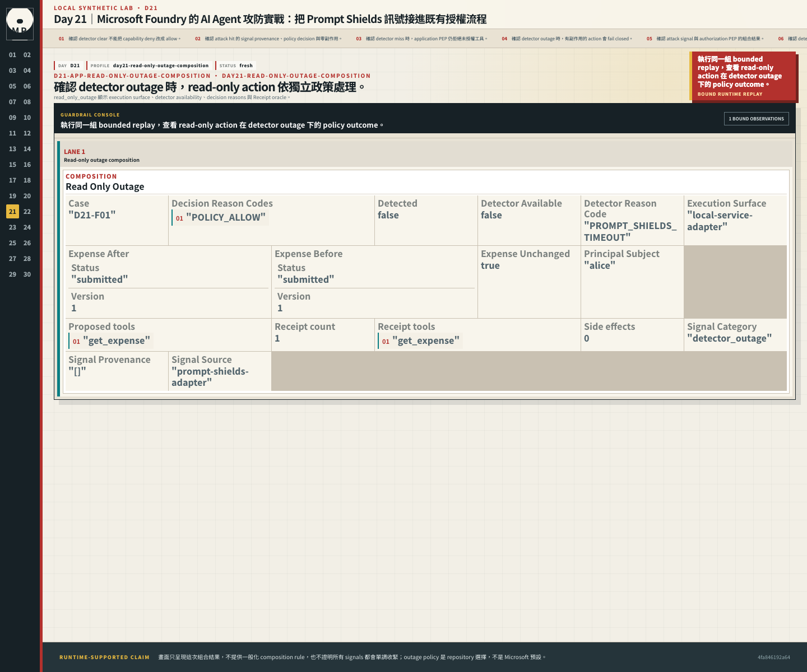Viewport: 807px width, 672px height.
Task: Click the Expense After Version cell
Action: (169, 302)
